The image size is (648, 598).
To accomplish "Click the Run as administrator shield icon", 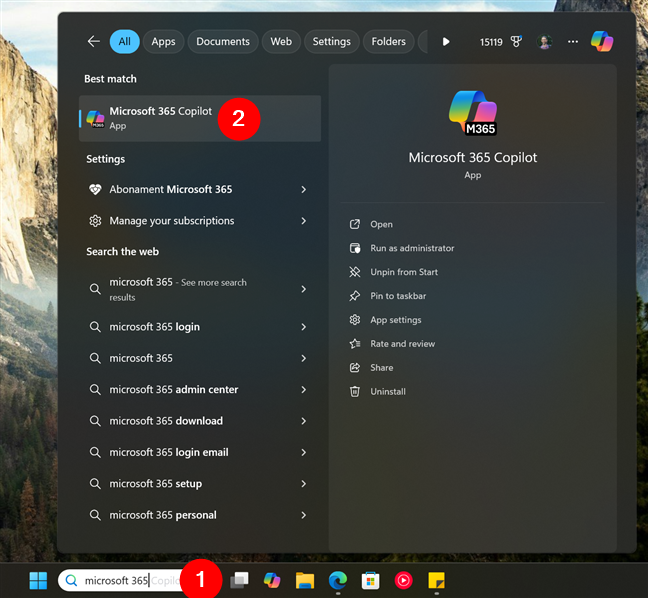I will 355,248.
